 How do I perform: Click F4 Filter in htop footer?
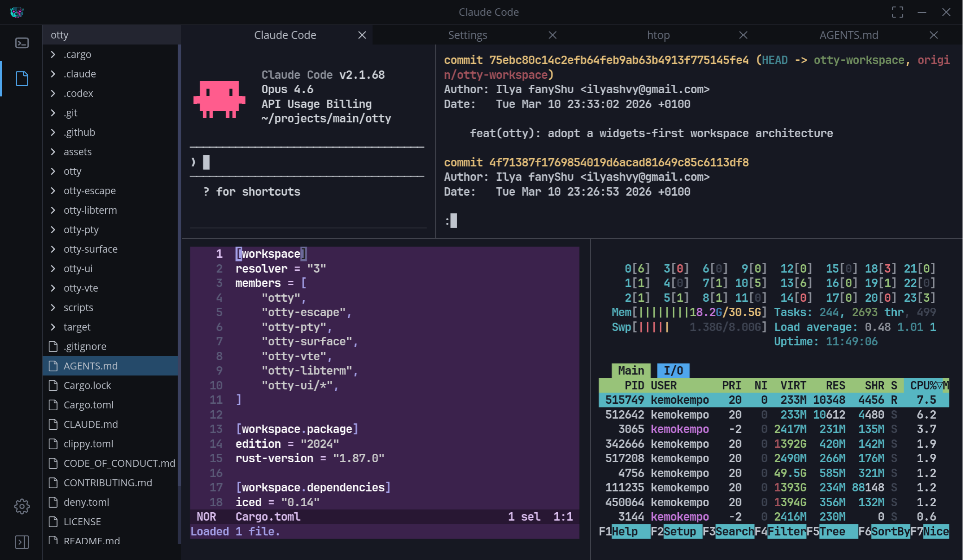780,531
